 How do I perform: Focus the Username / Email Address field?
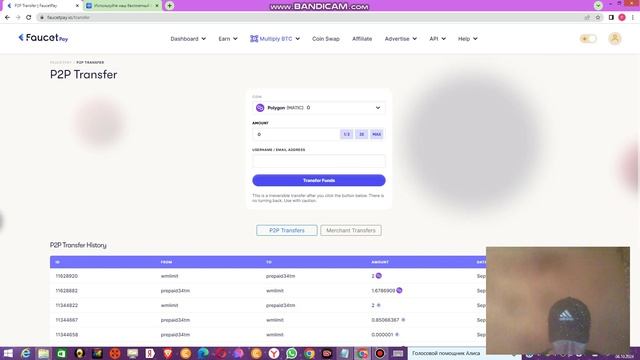[319, 161]
